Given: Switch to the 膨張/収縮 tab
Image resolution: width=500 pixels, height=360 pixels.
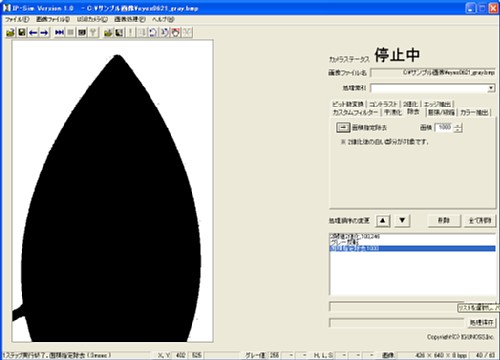Looking at the screenshot, I should [441, 112].
